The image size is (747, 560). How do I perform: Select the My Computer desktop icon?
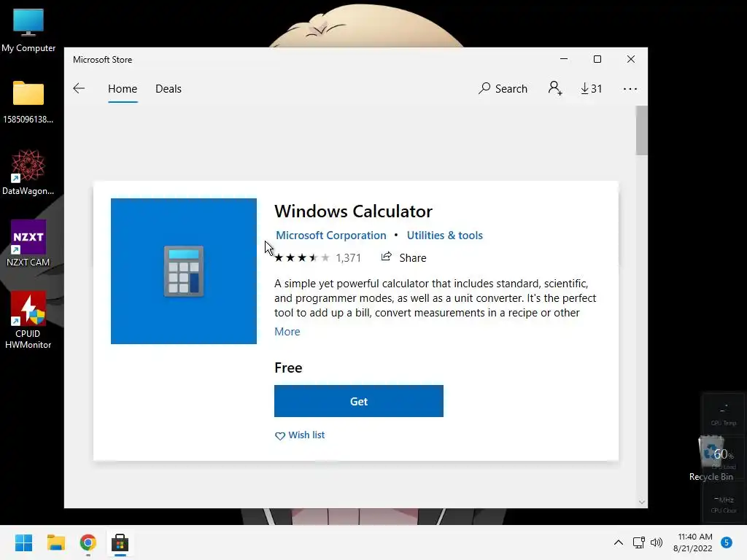pos(28,29)
